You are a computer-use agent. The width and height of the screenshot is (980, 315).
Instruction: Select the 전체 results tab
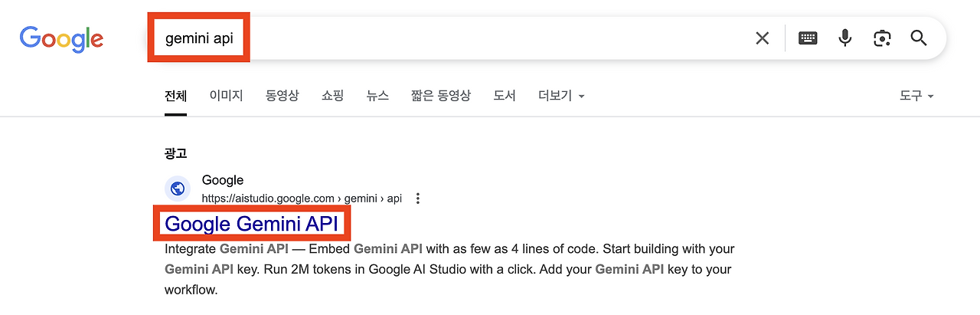175,96
